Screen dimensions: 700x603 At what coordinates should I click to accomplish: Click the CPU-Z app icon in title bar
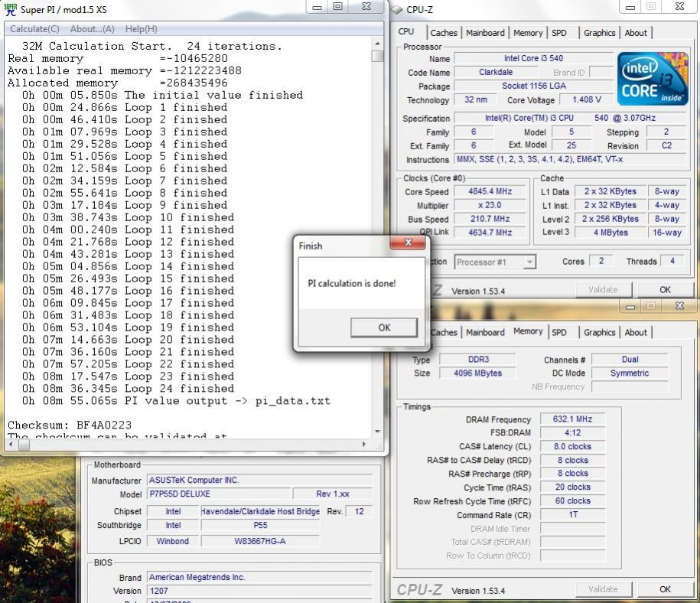[397, 9]
